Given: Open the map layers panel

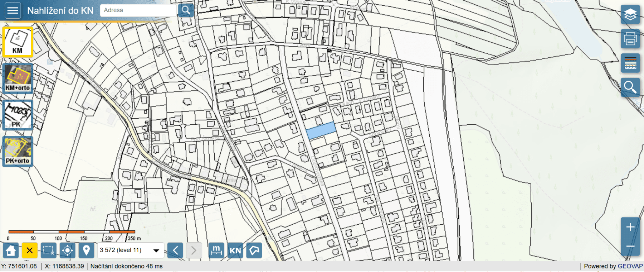Looking at the screenshot, I should pos(630,15).
